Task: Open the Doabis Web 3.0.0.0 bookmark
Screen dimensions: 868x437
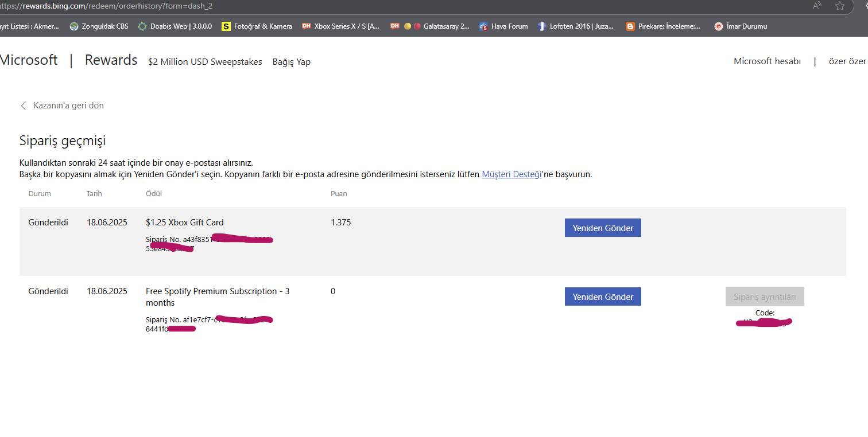Action: click(175, 26)
